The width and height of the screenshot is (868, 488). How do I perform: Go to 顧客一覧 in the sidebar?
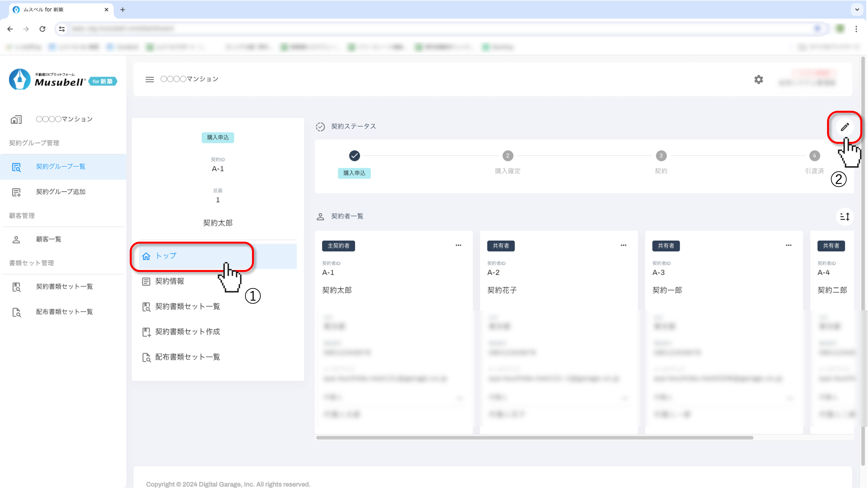pos(48,239)
